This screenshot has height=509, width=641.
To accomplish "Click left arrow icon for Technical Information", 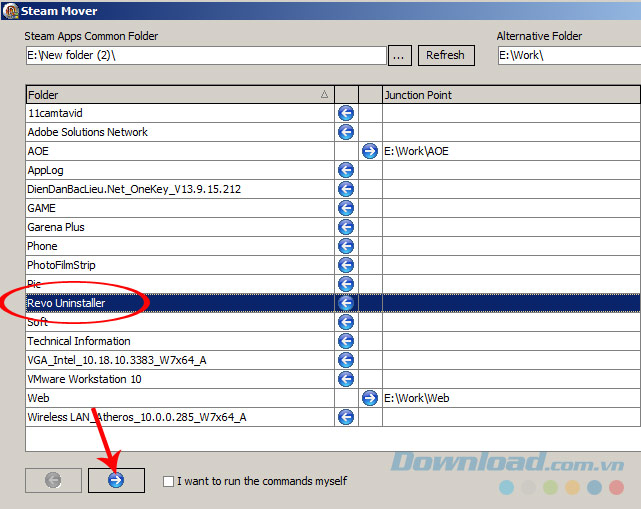I will [x=346, y=341].
